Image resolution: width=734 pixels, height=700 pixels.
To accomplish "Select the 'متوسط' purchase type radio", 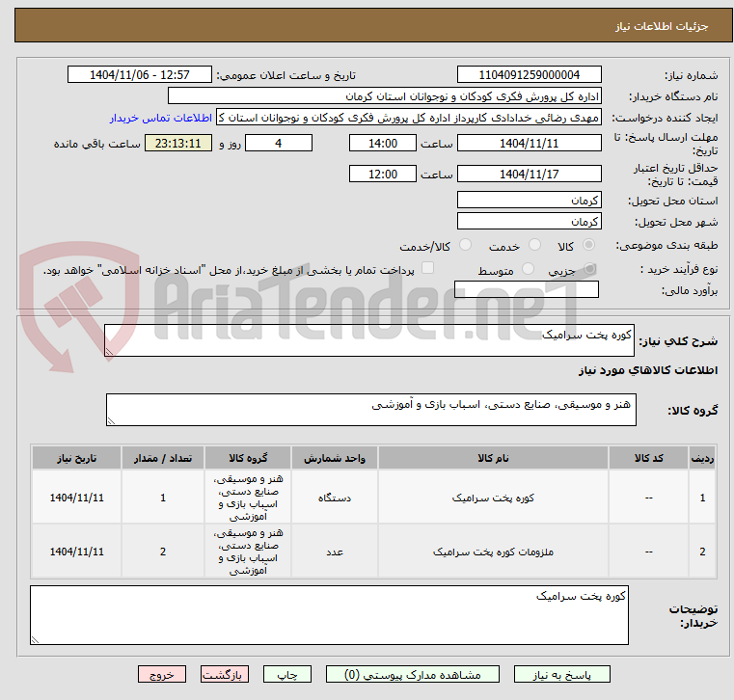I will 528,269.
